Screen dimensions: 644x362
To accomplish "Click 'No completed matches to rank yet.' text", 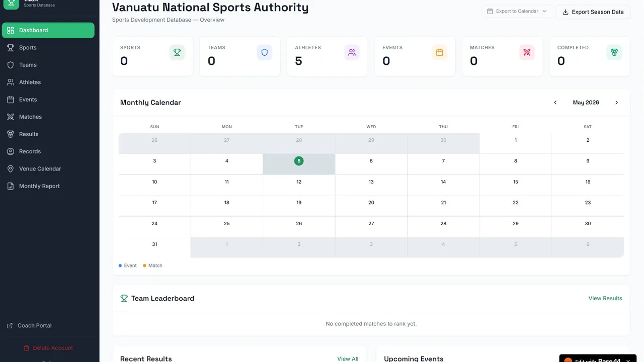I will tap(371, 324).
